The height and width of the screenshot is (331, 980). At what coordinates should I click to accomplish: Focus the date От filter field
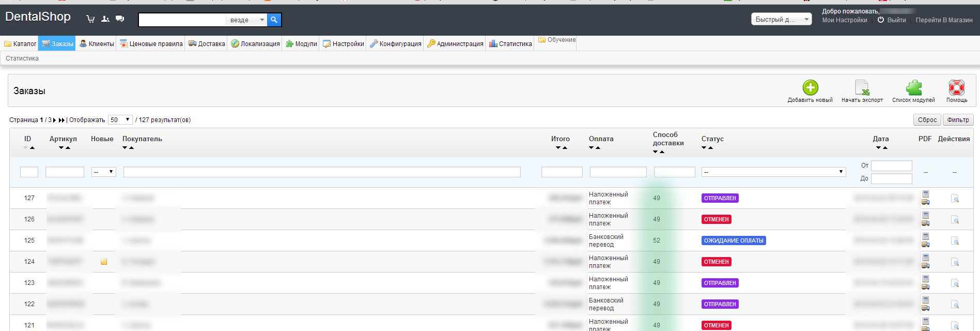pos(892,165)
